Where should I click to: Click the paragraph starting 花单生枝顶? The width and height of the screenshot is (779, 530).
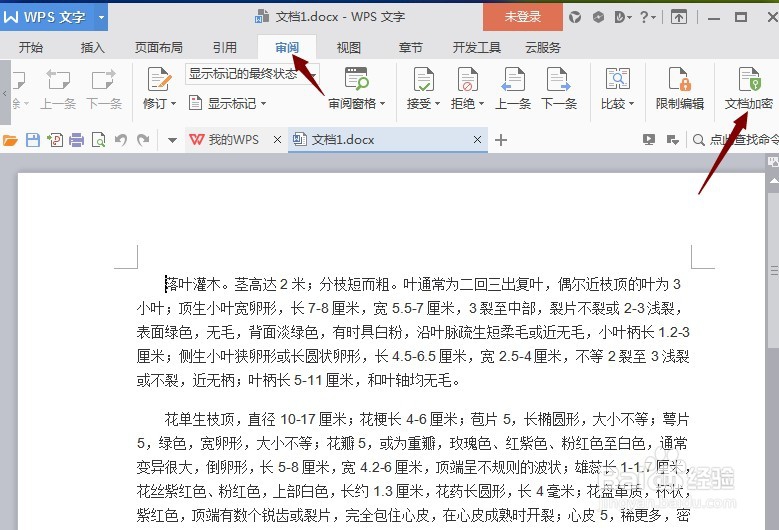(x=413, y=467)
